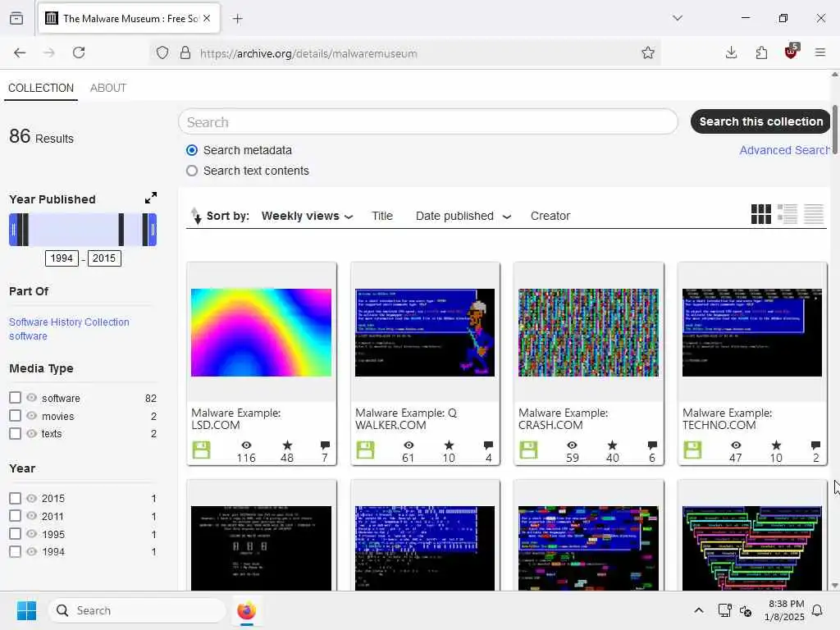The image size is (840, 630).
Task: Check the 1994 year filter
Action: tap(15, 552)
